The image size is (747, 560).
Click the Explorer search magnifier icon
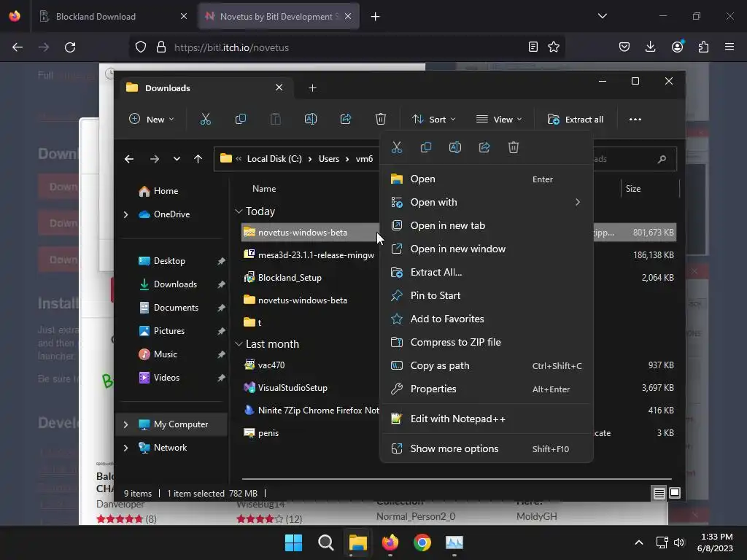662,159
